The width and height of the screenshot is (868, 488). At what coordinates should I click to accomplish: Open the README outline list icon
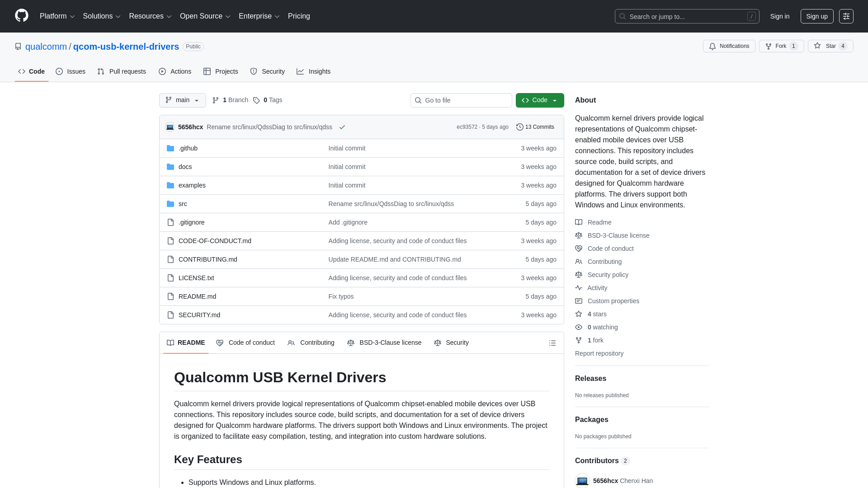click(552, 343)
